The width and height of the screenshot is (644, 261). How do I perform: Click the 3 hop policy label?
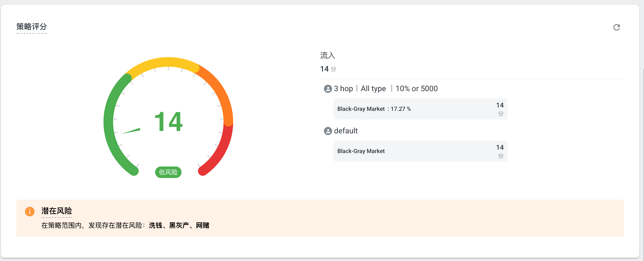[343, 89]
